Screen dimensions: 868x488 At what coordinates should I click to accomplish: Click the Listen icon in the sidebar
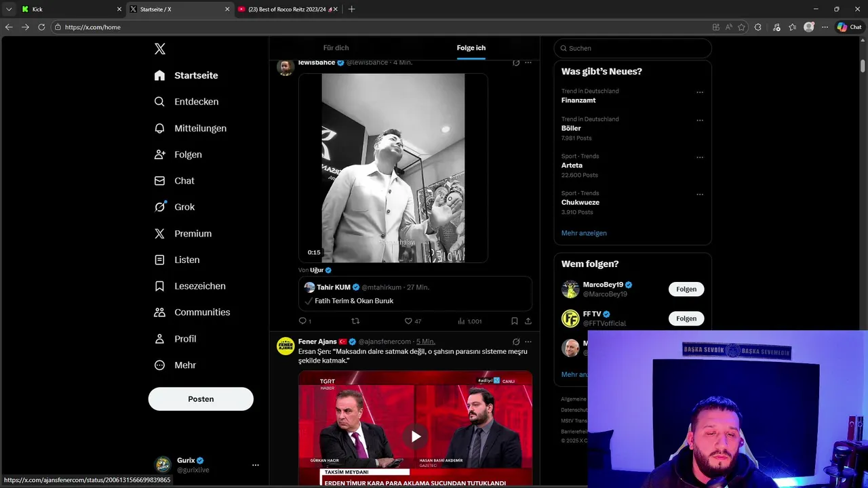[x=159, y=260]
